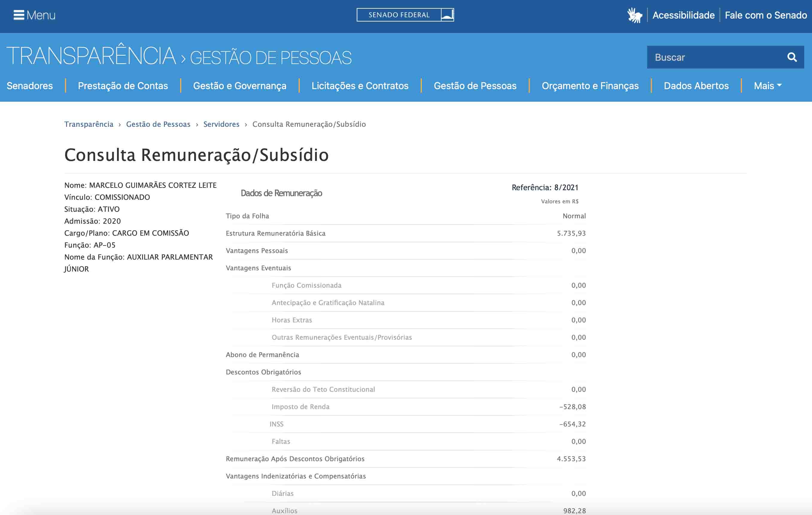Open the Senadores menu item
The width and height of the screenshot is (812, 515).
coord(30,86)
